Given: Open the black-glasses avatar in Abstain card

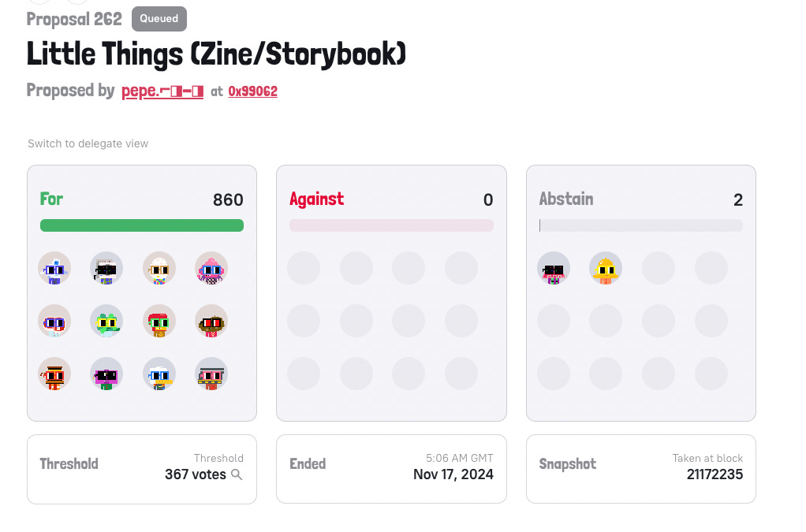Looking at the screenshot, I should tap(554, 269).
